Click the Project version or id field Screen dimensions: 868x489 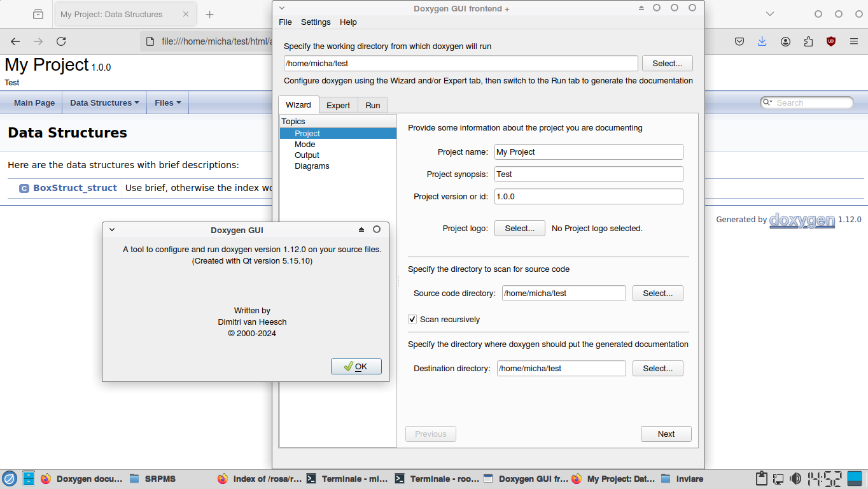click(x=589, y=197)
